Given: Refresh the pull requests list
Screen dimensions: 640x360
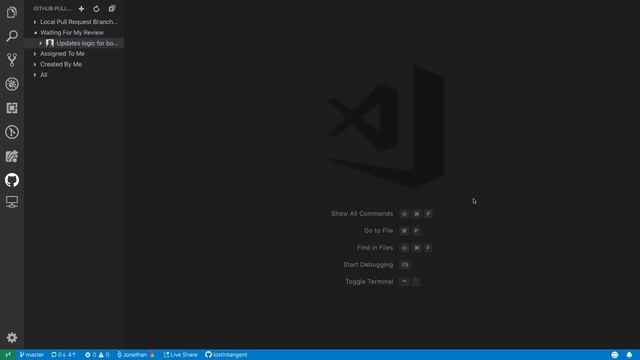Looking at the screenshot, I should [x=96, y=9].
